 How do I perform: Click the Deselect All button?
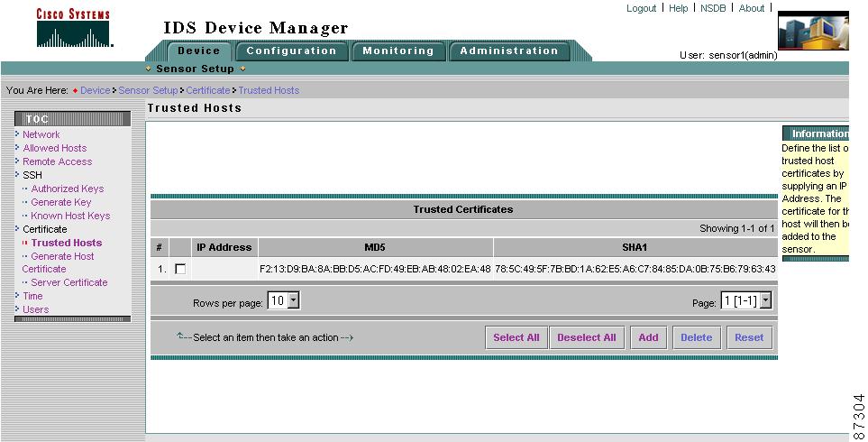(587, 337)
